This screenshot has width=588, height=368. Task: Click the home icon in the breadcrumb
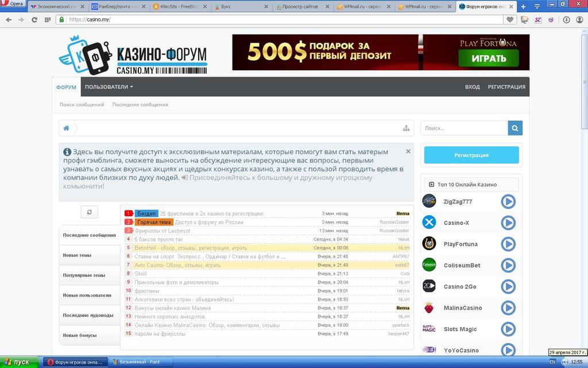pyautogui.click(x=67, y=128)
